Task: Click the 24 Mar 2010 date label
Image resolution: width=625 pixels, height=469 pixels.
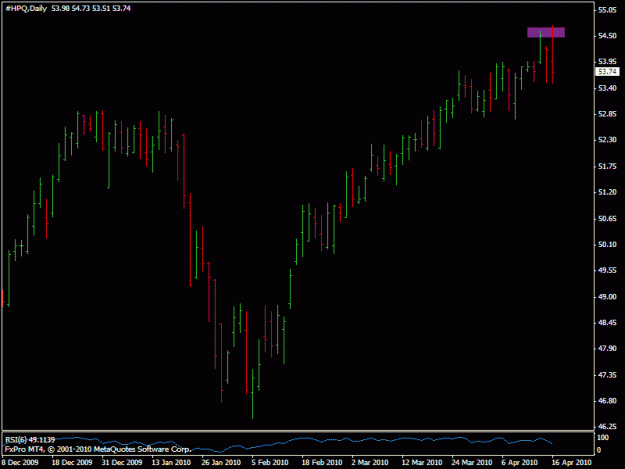Action: pyautogui.click(x=472, y=463)
